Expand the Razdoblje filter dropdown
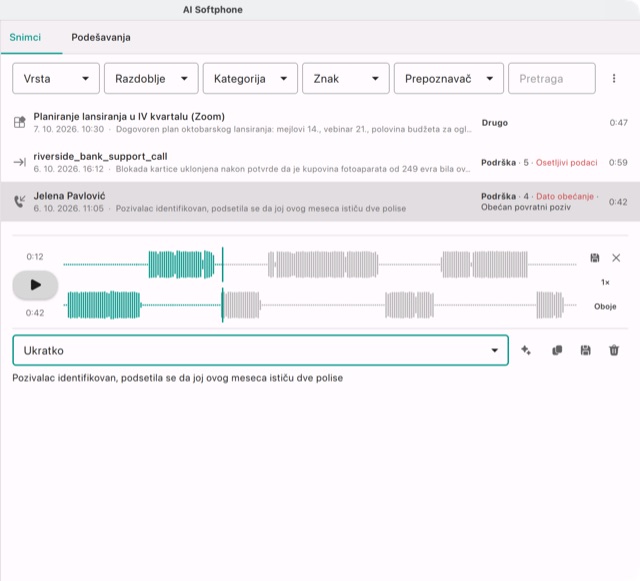Image resolution: width=640 pixels, height=581 pixels. 151,78
